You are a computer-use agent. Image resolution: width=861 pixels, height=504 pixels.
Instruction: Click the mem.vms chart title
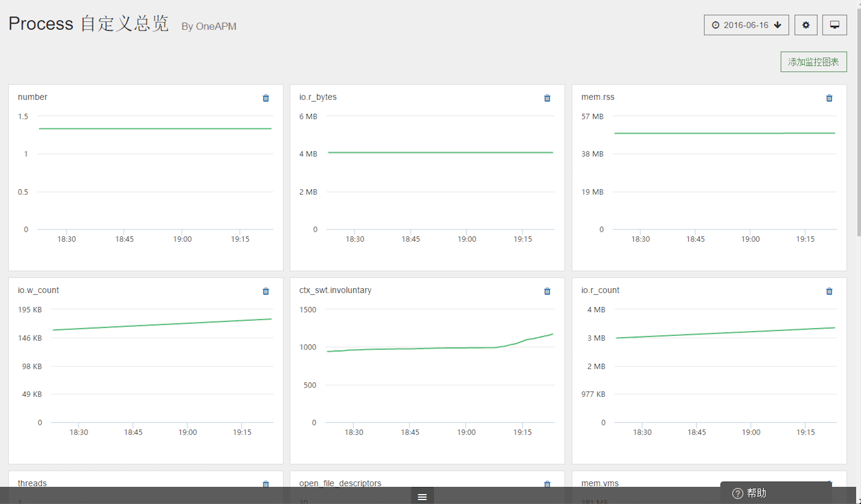(600, 483)
